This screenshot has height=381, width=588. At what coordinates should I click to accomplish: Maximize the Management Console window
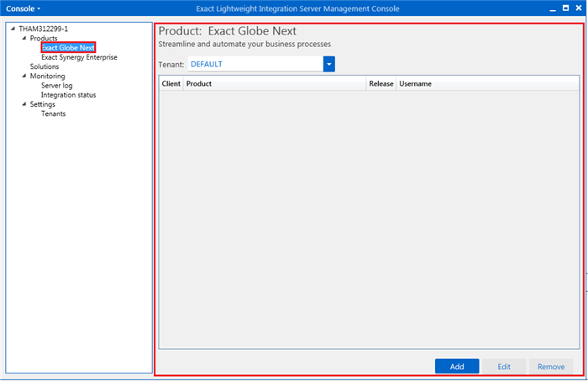pyautogui.click(x=565, y=8)
